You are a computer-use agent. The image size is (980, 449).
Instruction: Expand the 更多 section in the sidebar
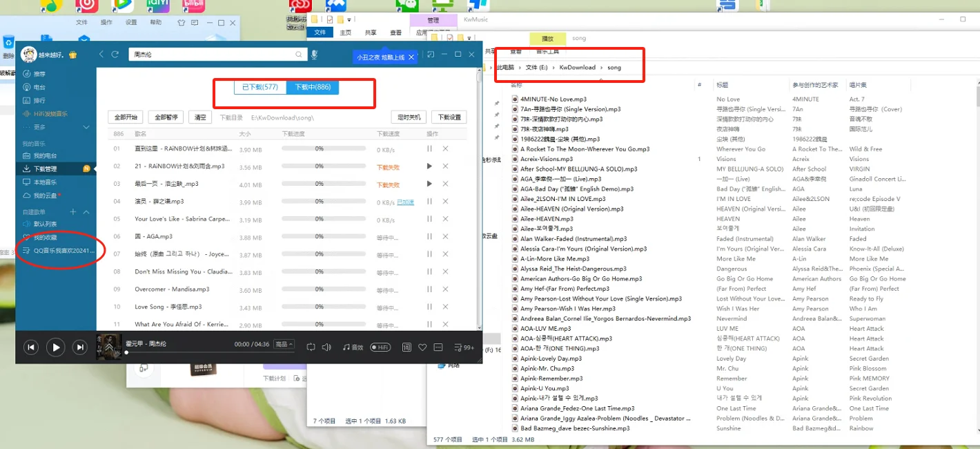86,127
